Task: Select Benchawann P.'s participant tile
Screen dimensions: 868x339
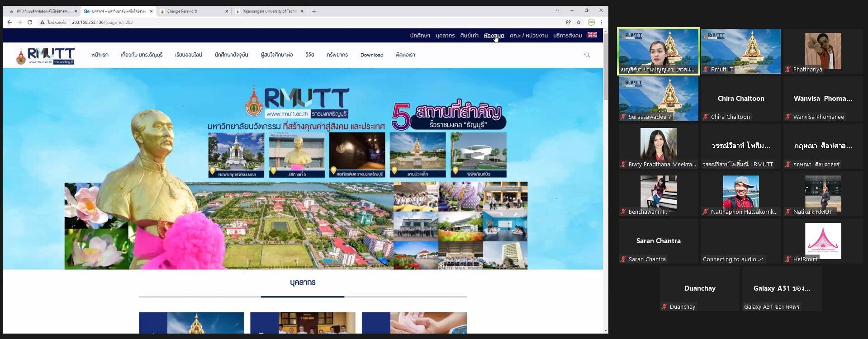Action: pos(659,193)
